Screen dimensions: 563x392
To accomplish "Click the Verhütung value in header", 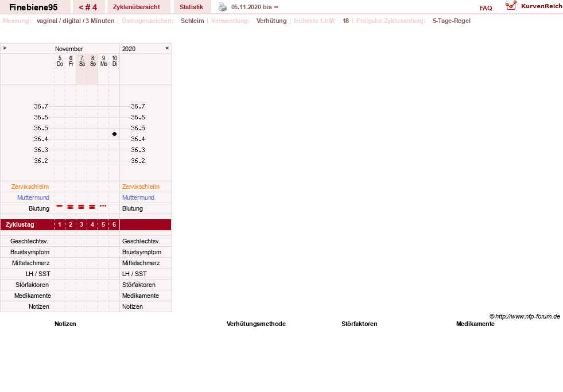I will click(271, 21).
